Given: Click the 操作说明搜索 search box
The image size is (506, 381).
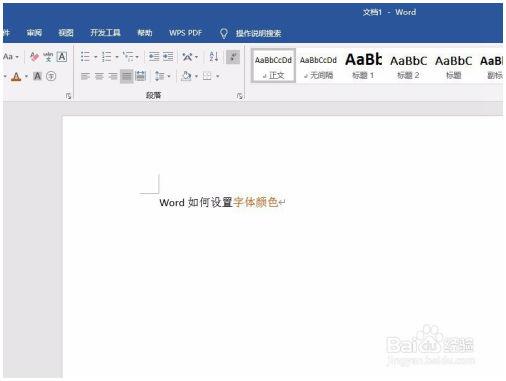Looking at the screenshot, I should tap(259, 33).
